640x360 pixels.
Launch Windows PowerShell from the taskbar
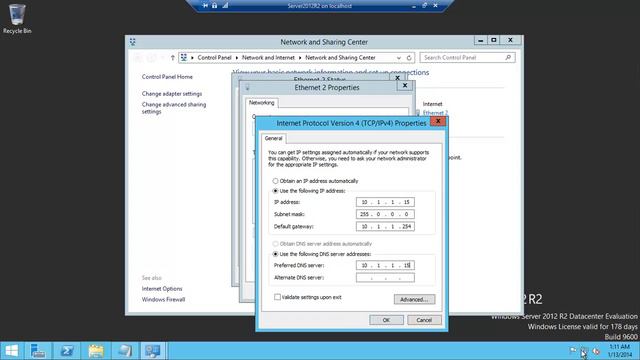pos(67,351)
